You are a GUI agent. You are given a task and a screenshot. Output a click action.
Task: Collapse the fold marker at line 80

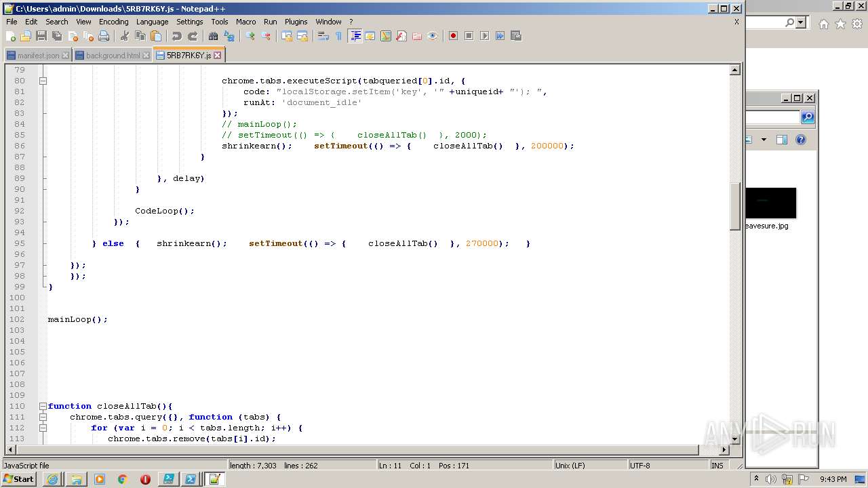pyautogui.click(x=43, y=81)
